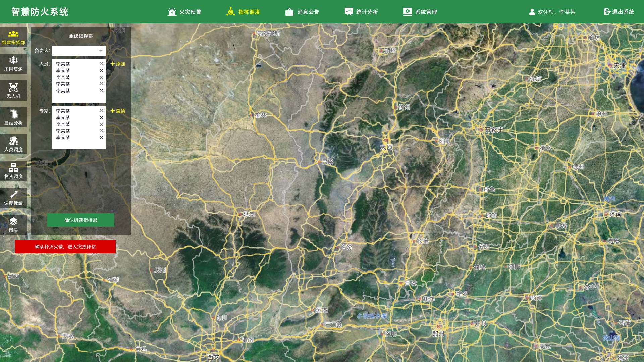Click red 确认扑灭火情 button
The image size is (644, 362).
pyautogui.click(x=65, y=247)
